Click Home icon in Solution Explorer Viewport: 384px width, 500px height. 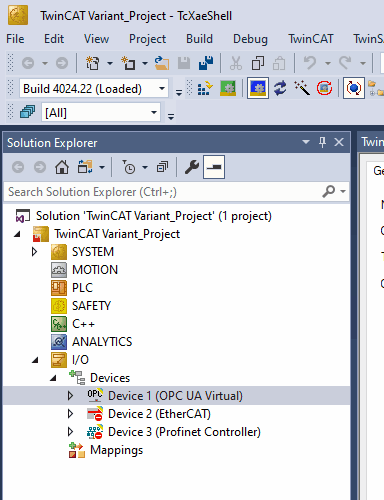coord(62,167)
